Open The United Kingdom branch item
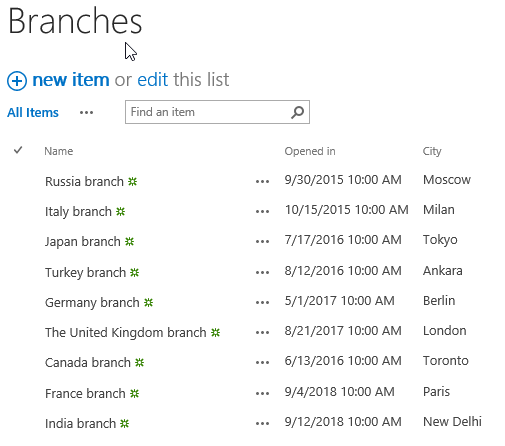 126,333
